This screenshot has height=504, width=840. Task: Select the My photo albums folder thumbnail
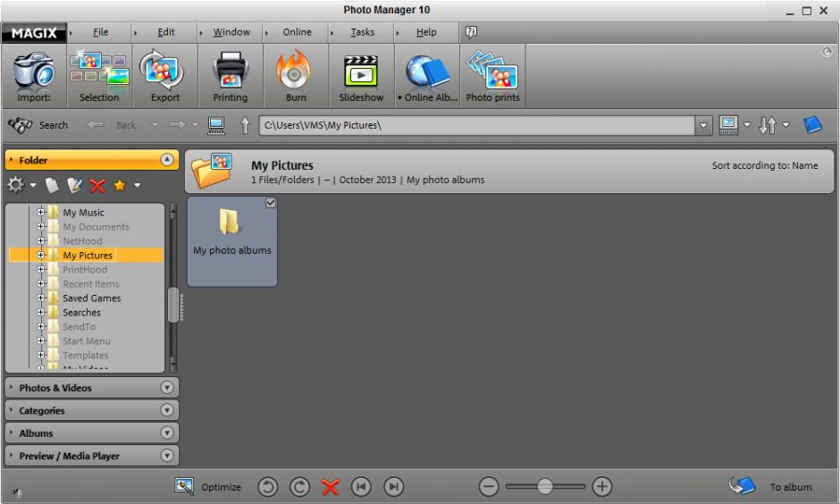232,241
